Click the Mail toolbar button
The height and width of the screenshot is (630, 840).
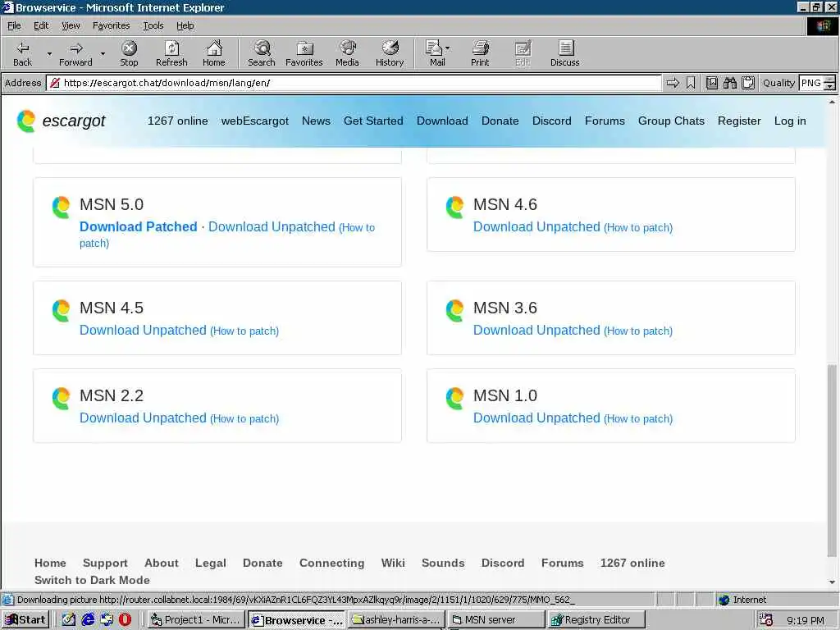click(435, 53)
